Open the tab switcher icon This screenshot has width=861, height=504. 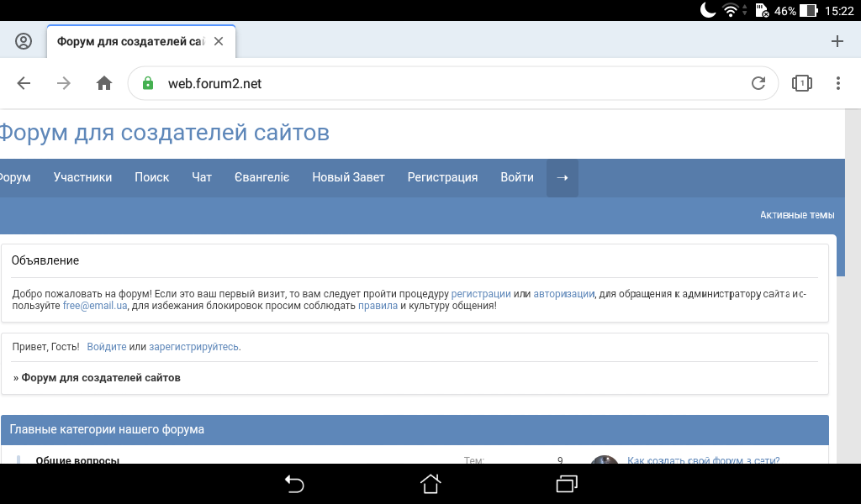(x=801, y=83)
